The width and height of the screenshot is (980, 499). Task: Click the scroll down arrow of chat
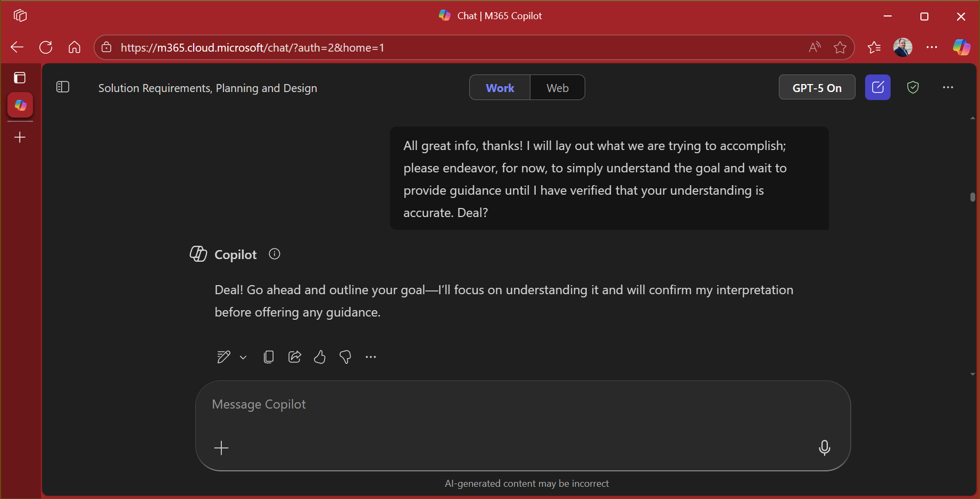[x=973, y=375]
